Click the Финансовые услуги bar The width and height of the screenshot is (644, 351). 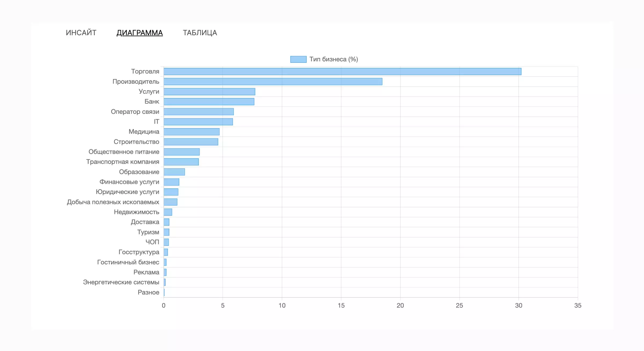click(x=171, y=182)
